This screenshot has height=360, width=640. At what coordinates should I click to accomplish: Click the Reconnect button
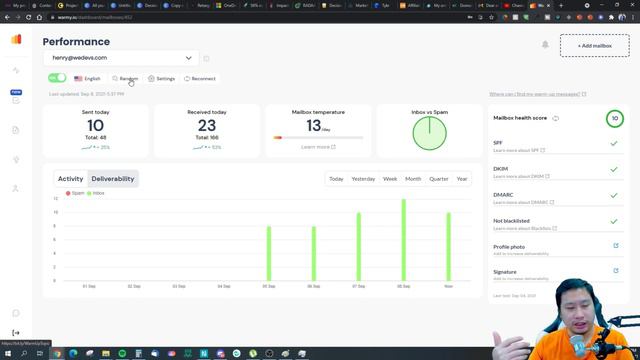(200, 78)
